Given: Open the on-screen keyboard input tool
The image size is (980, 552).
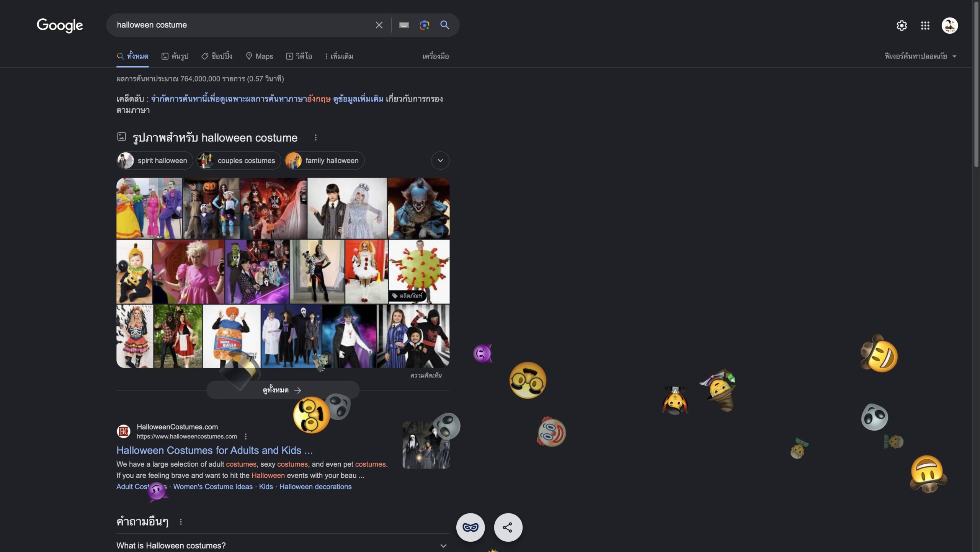Looking at the screenshot, I should 404,25.
